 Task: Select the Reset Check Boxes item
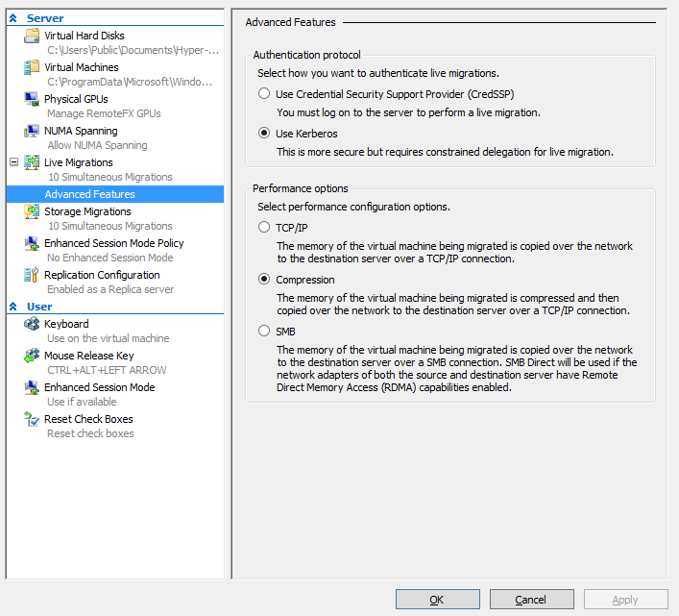click(x=88, y=420)
